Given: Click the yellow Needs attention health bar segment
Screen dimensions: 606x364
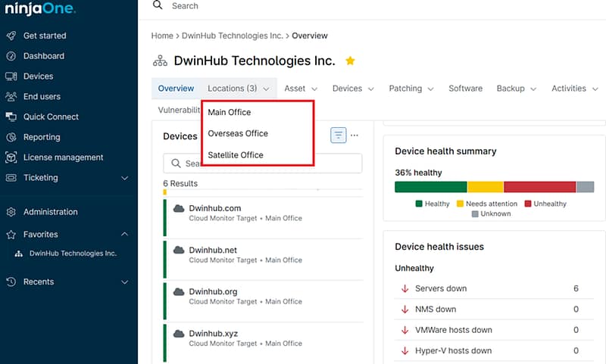Looking at the screenshot, I should (486, 187).
